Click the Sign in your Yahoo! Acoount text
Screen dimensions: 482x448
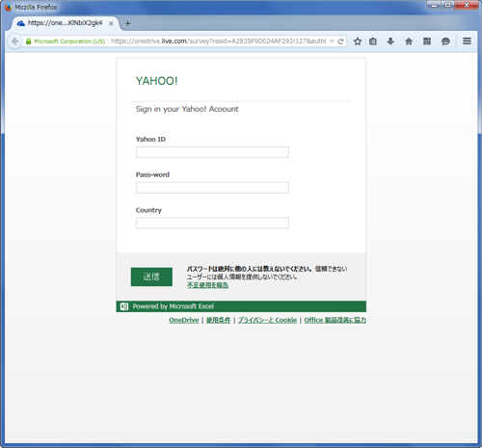click(x=187, y=109)
